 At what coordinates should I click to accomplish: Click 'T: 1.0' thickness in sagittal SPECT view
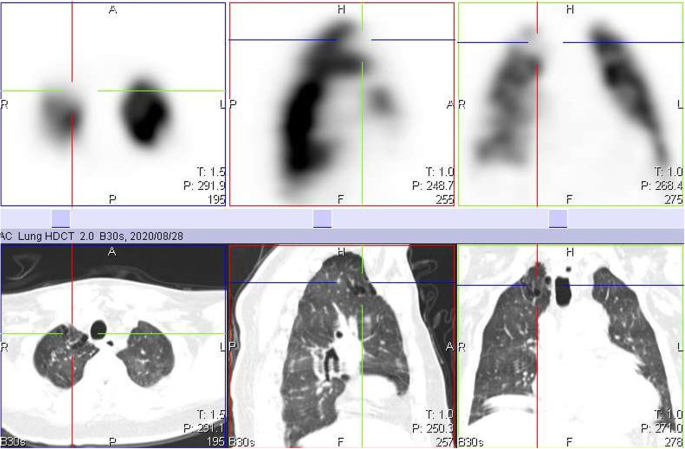tap(440, 172)
